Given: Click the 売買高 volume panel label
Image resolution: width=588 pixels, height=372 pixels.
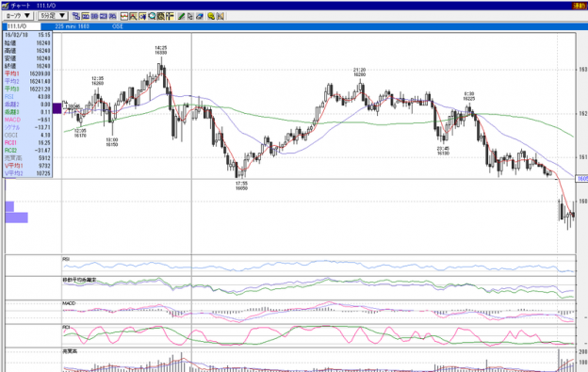Looking at the screenshot, I should (70, 351).
